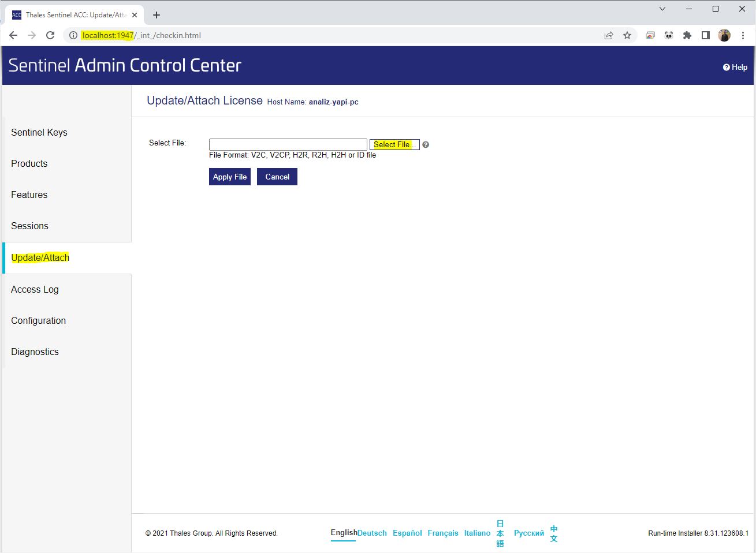Image resolution: width=756 pixels, height=553 pixels.
Task: Click the File Format description text
Action: (x=292, y=155)
